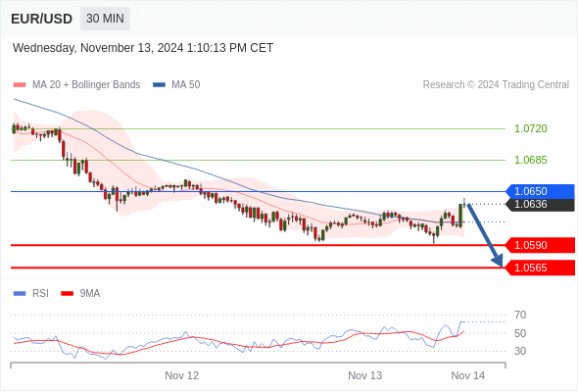The width and height of the screenshot is (578, 392).
Task: Click the red 9MA legend swatch
Action: pyautogui.click(x=67, y=294)
